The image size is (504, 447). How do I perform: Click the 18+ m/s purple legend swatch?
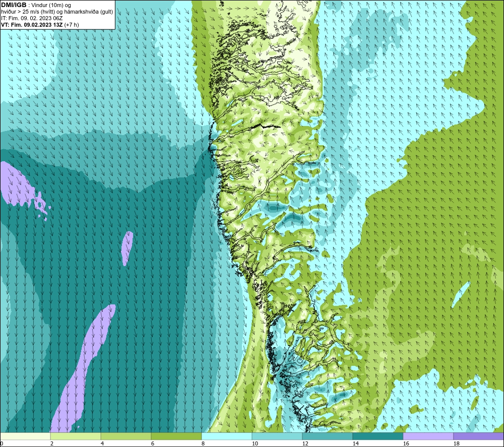pos(478,436)
